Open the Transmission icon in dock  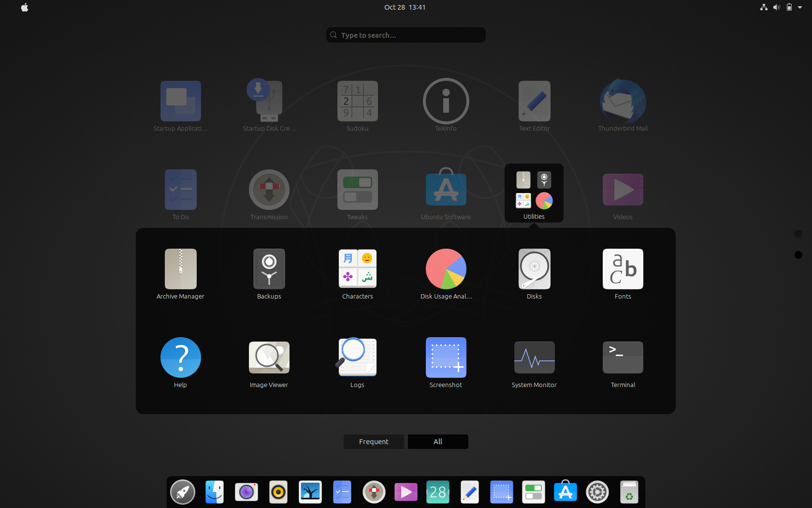pos(374,493)
